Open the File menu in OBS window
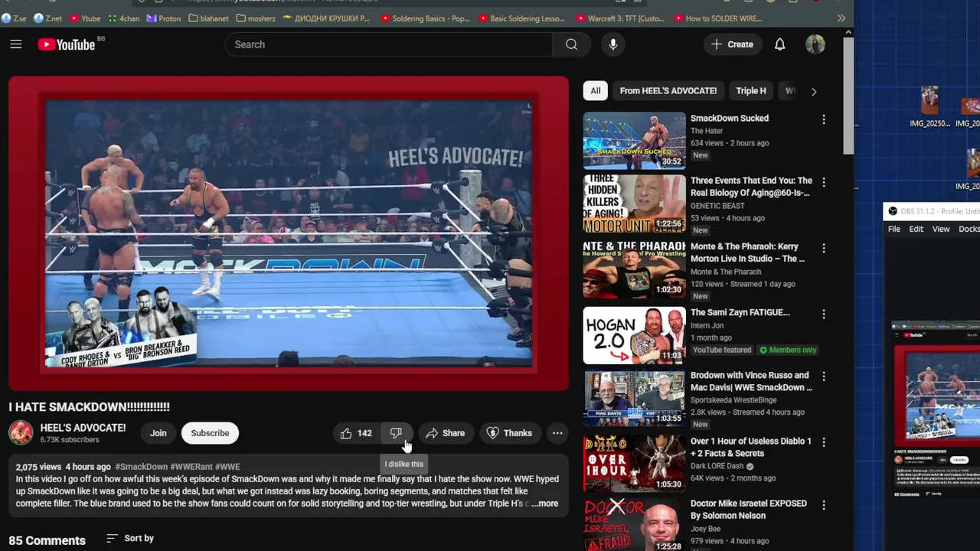 click(894, 229)
